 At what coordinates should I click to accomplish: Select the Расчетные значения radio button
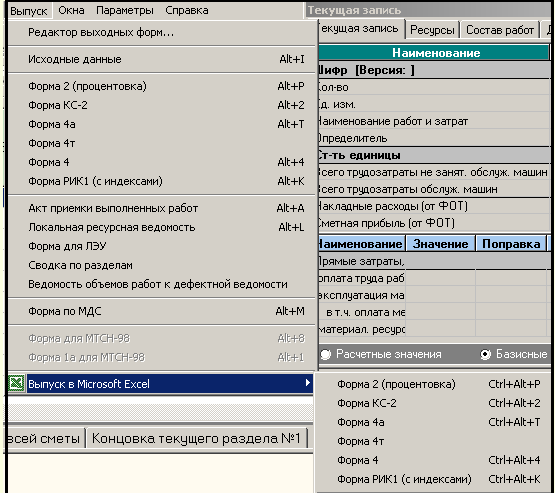click(326, 354)
